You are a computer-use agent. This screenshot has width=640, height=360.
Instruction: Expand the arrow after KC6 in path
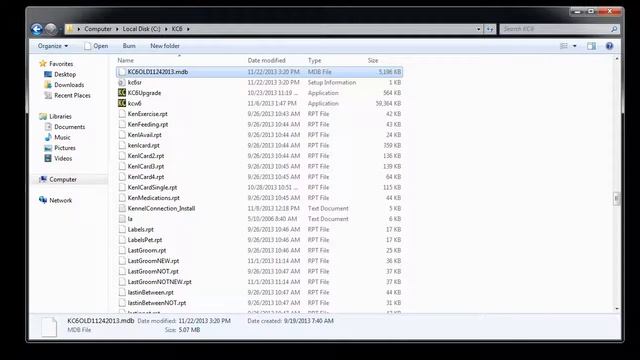pyautogui.click(x=188, y=29)
